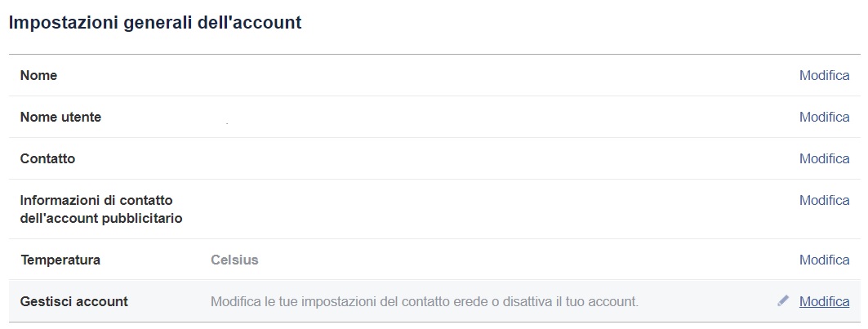Click the Temperatura row label
Viewport: 868px width, 329px height.
pos(60,260)
